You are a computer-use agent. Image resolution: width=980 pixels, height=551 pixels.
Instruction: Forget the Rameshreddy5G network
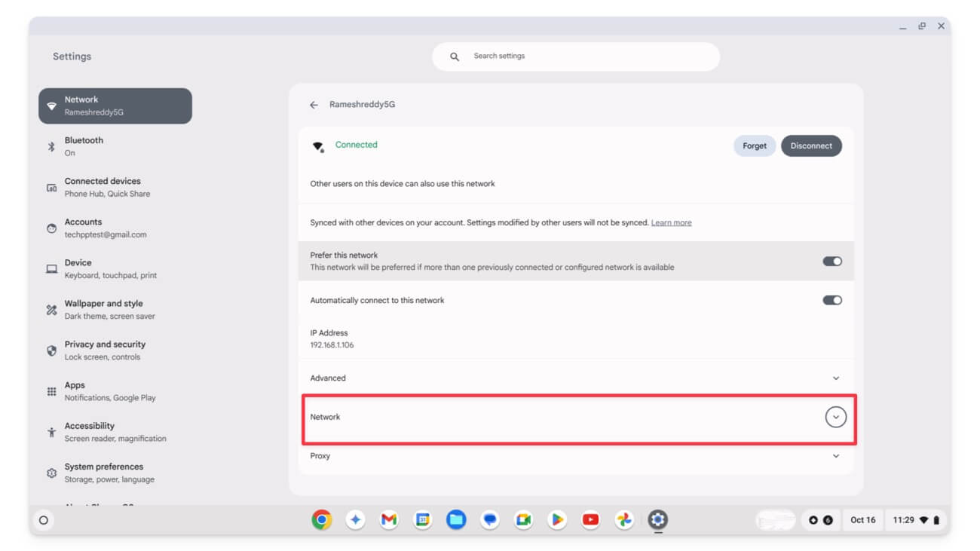point(755,146)
